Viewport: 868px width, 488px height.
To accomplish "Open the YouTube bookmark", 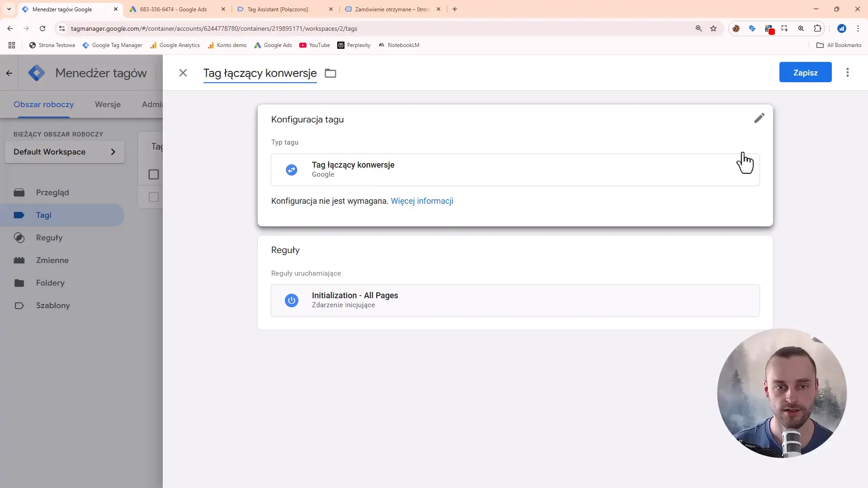I will click(315, 45).
